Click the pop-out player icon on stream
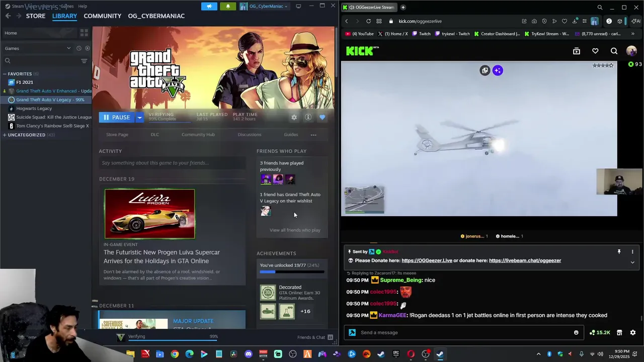644x362 pixels. point(485,70)
